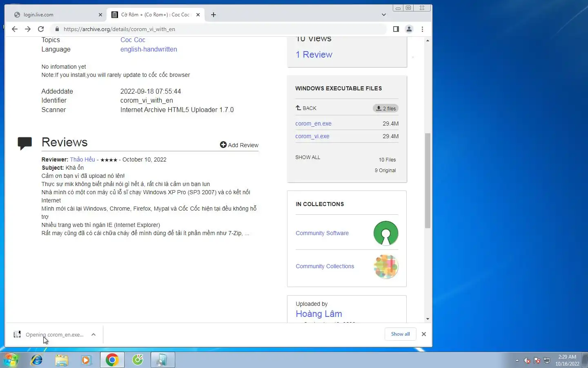The image size is (588, 368).
Task: Open the 10 Files link
Action: [x=387, y=160]
